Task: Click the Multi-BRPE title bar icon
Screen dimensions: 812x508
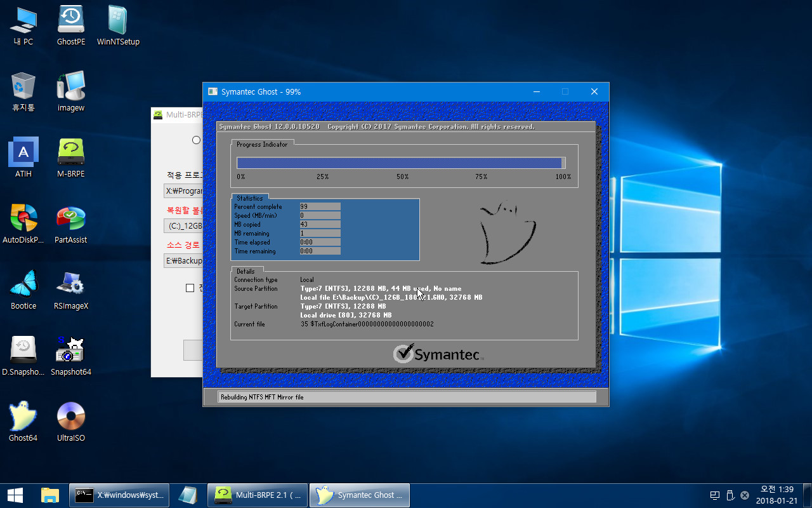Action: (158, 115)
